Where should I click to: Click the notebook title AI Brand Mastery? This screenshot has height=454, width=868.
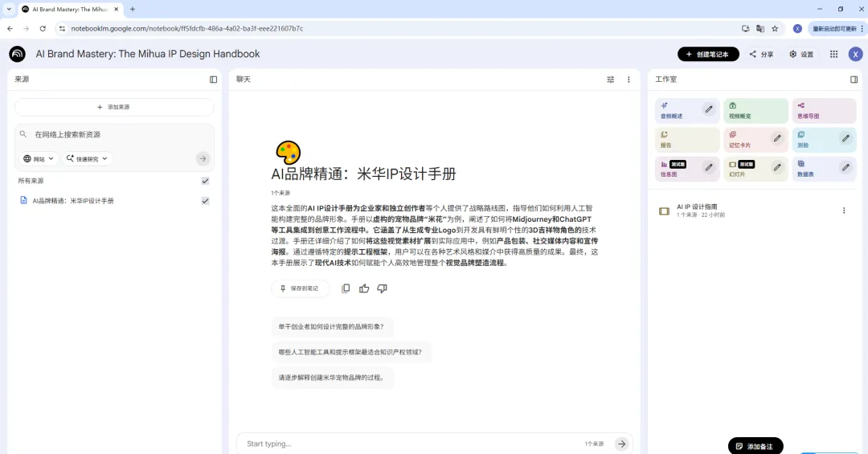[148, 54]
